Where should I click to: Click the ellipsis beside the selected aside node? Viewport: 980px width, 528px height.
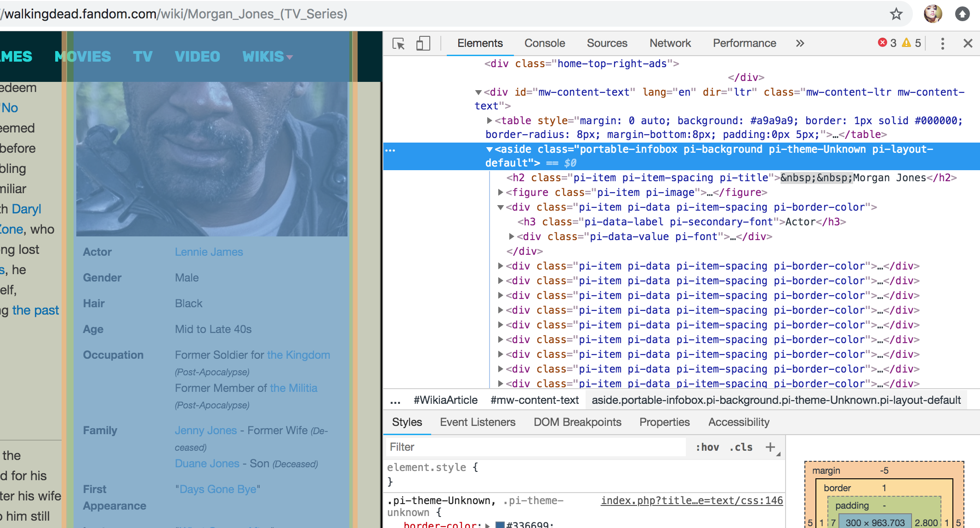pyautogui.click(x=390, y=150)
